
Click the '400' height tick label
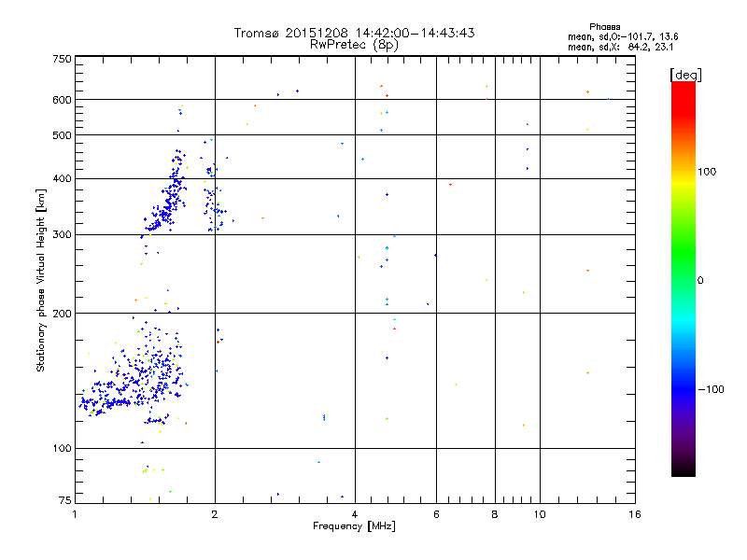(x=62, y=179)
